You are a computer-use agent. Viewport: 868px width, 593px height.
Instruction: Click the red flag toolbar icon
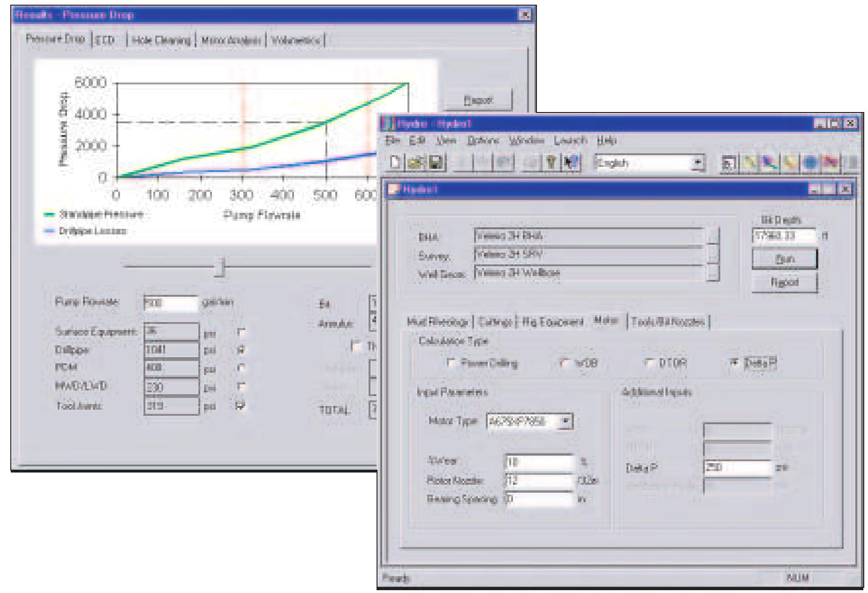(831, 163)
